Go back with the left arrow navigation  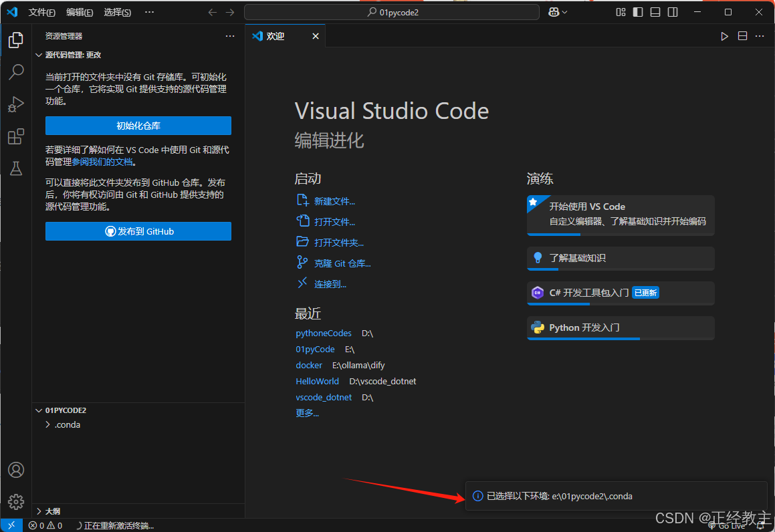coord(213,12)
